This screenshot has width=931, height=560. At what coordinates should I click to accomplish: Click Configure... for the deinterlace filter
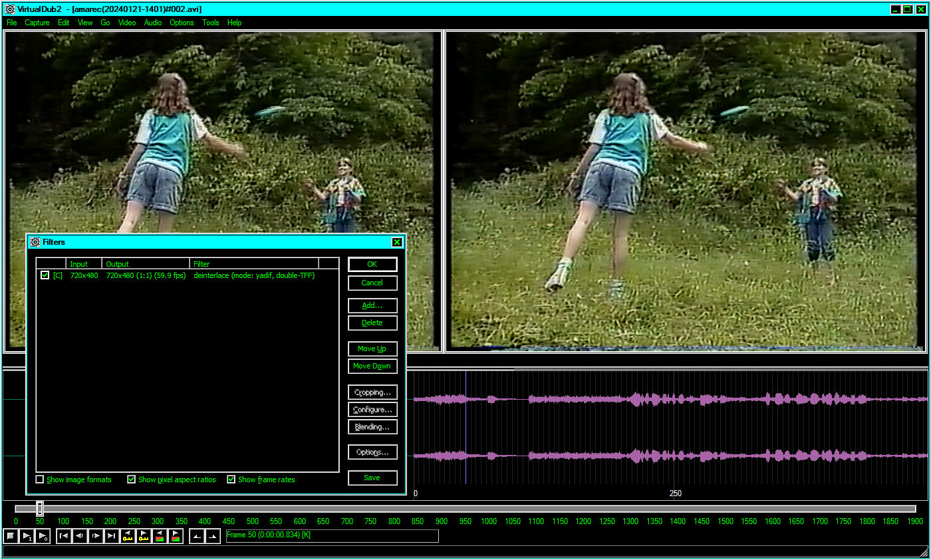[x=372, y=410]
